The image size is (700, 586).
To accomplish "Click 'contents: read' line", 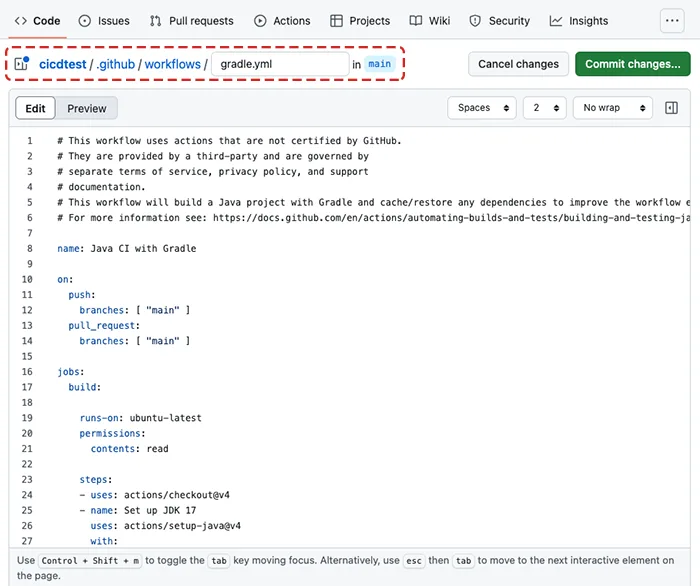I will pos(129,449).
